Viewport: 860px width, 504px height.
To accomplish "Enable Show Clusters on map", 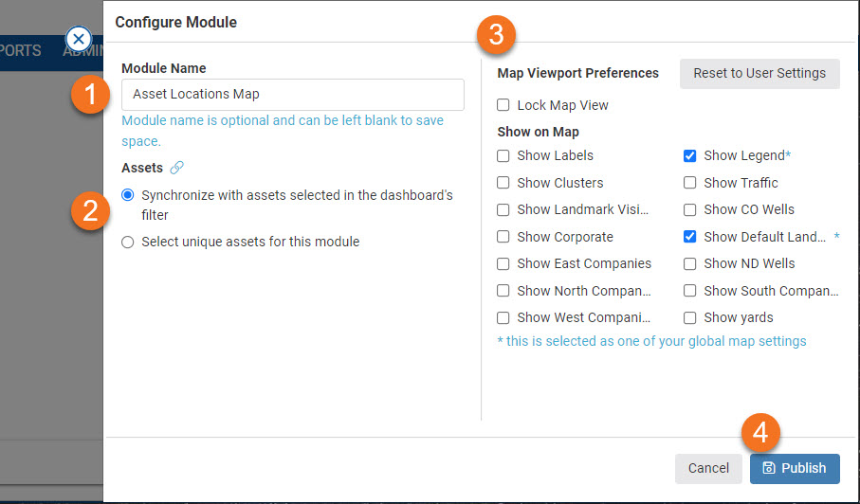I will coord(503,183).
